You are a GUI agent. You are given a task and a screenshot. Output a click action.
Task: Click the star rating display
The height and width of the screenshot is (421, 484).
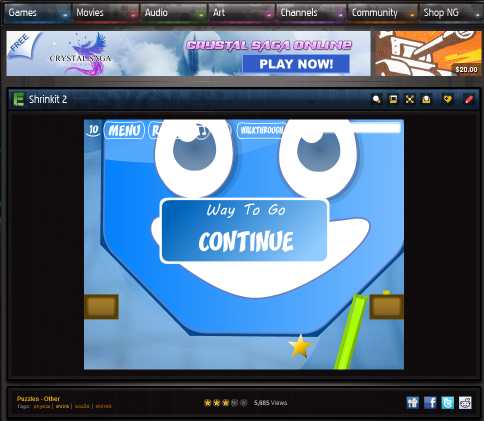click(x=226, y=403)
